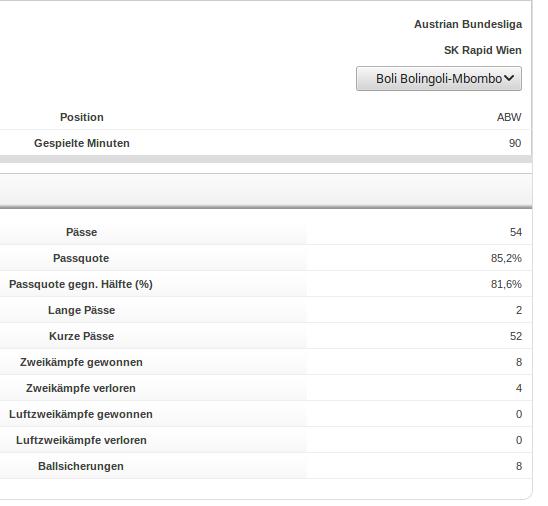Image resolution: width=548 pixels, height=506 pixels.
Task: Click the gray section header bar
Action: (x=266, y=190)
